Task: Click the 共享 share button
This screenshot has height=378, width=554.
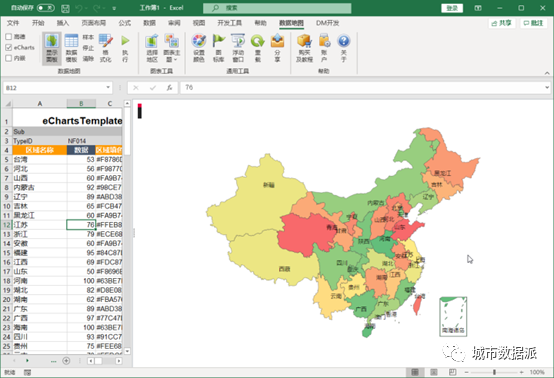Action: 502,23
